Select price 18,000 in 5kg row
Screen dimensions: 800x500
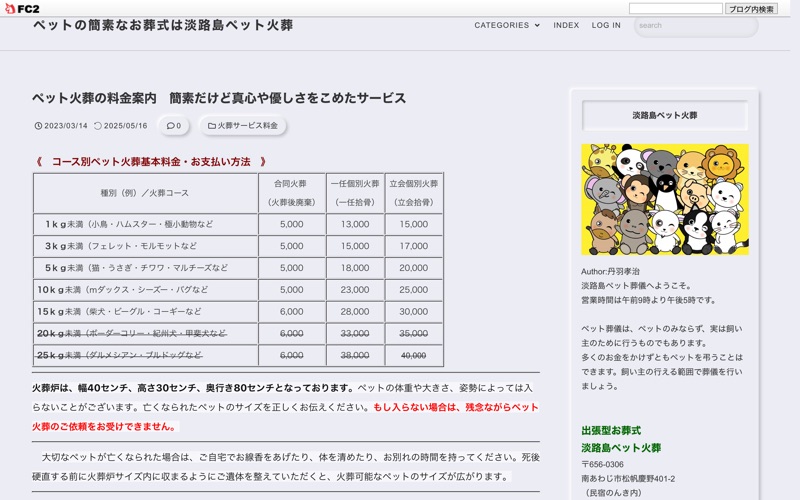[x=355, y=268]
